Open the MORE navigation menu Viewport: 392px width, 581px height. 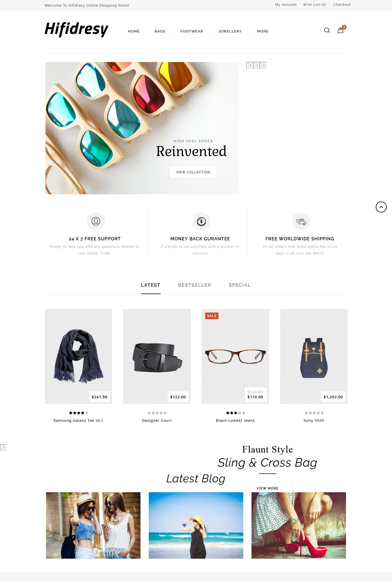(x=263, y=31)
